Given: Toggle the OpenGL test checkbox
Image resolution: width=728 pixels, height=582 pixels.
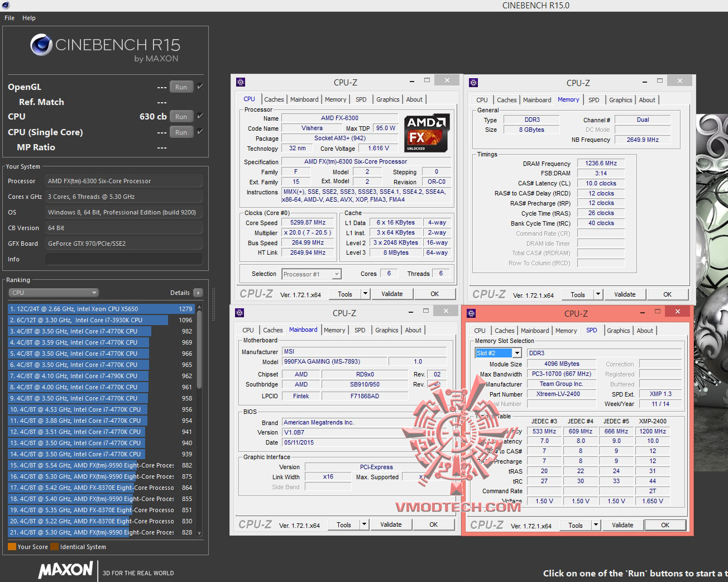Looking at the screenshot, I should (x=200, y=87).
